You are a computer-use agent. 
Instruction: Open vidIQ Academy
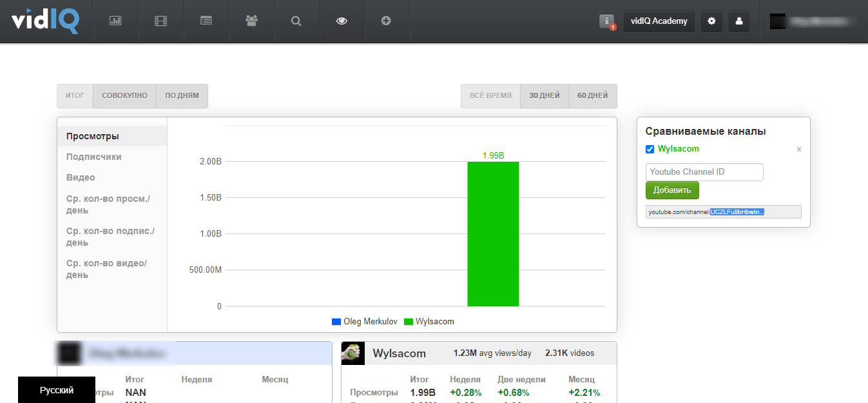coord(659,21)
